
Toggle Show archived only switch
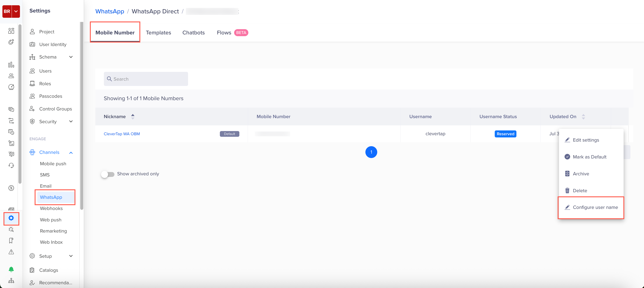[x=108, y=174]
